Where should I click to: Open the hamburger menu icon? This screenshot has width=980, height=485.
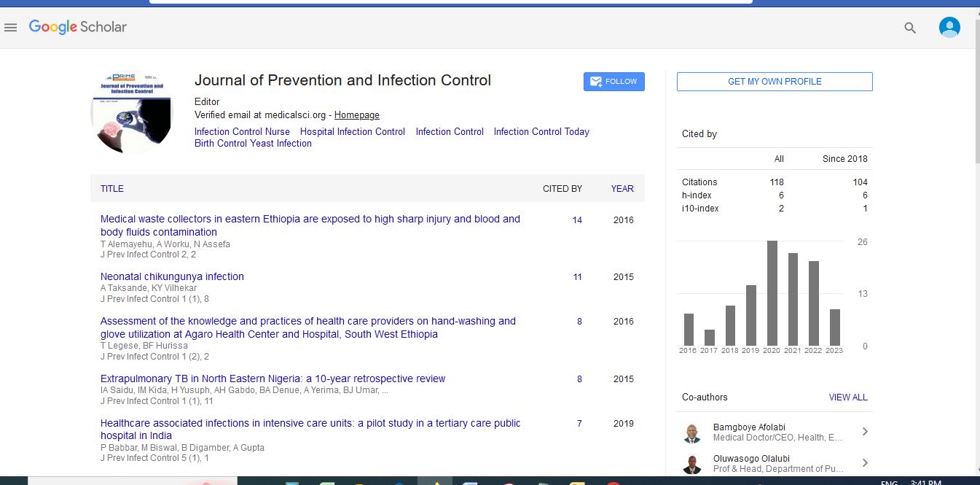pos(10,28)
